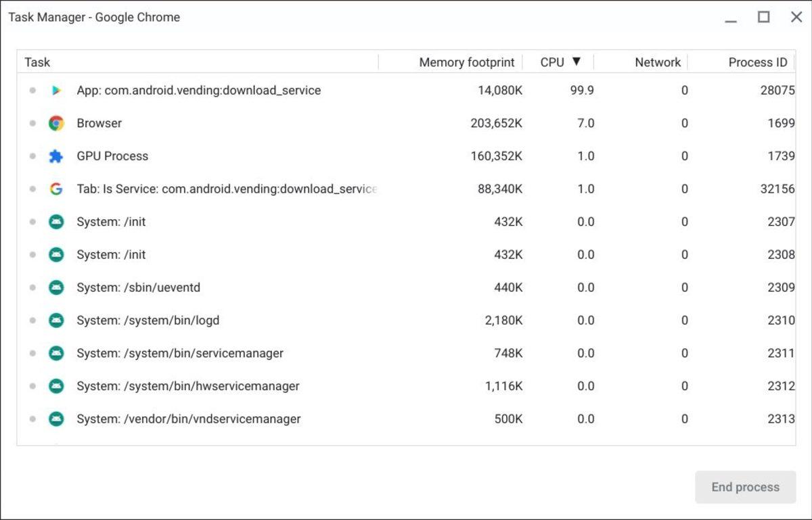
Task: Sort tasks by Network usage
Action: tap(657, 62)
